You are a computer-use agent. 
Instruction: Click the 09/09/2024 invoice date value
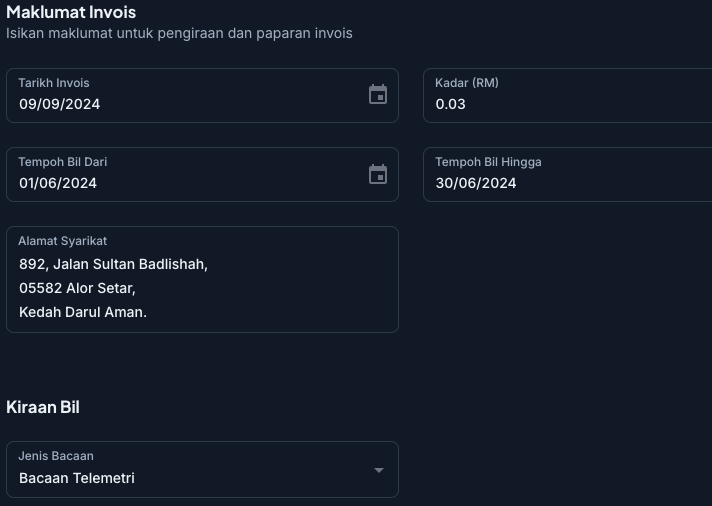60,104
